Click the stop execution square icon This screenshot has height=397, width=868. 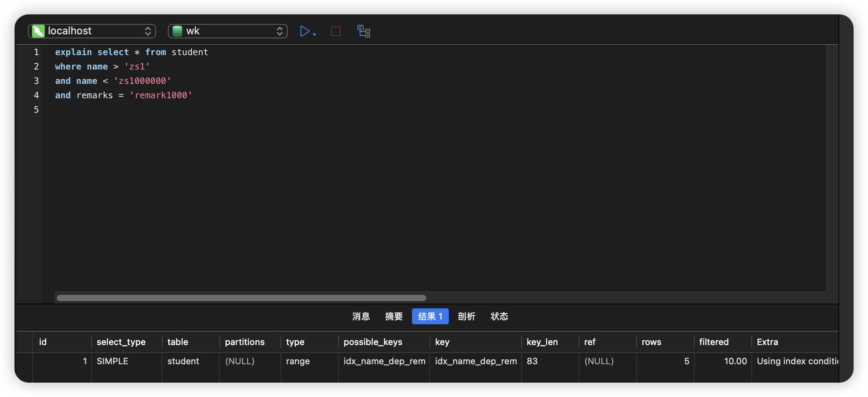coord(336,31)
